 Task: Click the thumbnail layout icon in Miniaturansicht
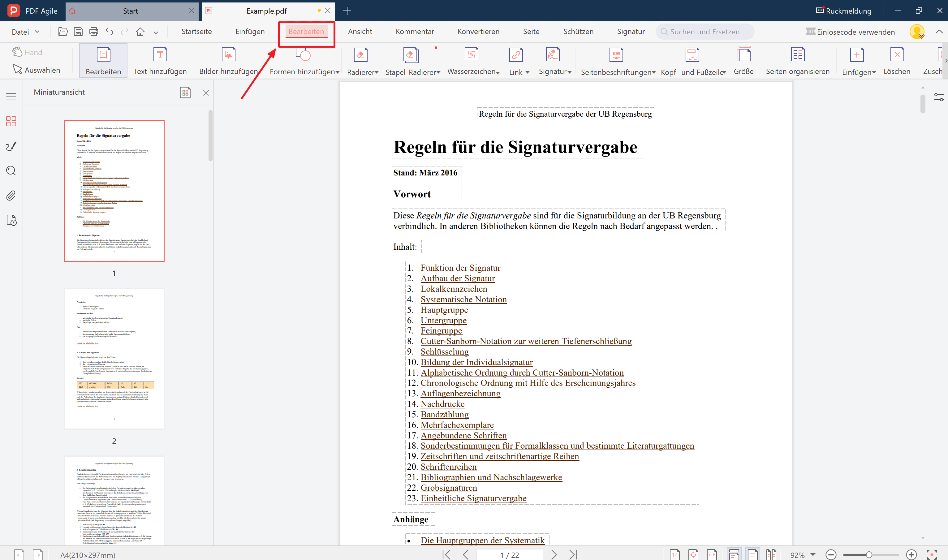pyautogui.click(x=185, y=93)
